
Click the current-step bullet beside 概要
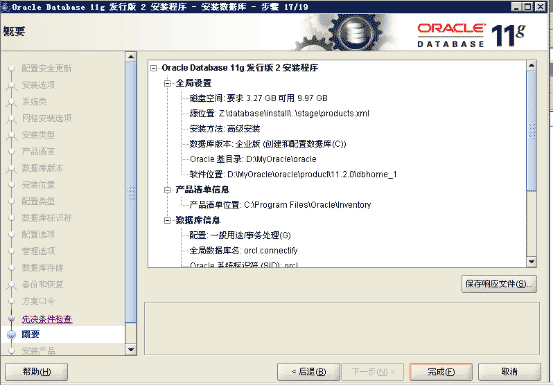12,334
